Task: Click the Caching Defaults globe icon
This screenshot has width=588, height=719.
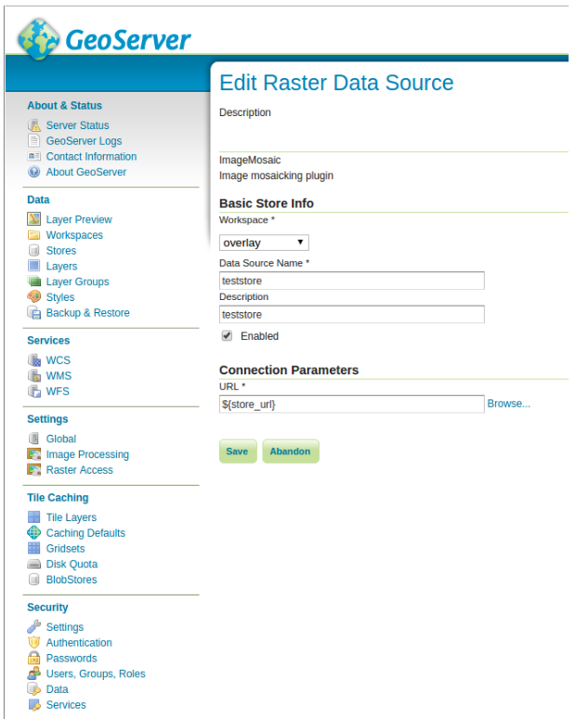Action: [34, 533]
